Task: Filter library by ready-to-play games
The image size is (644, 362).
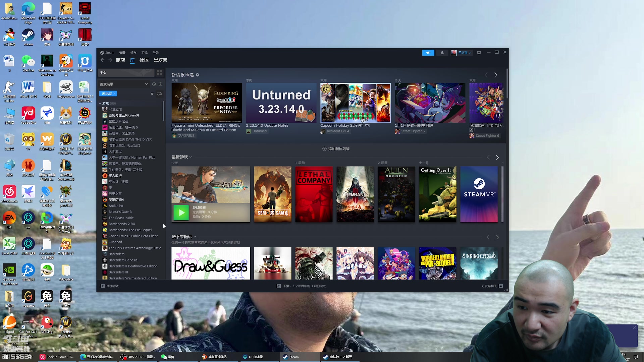Action: coord(160,84)
